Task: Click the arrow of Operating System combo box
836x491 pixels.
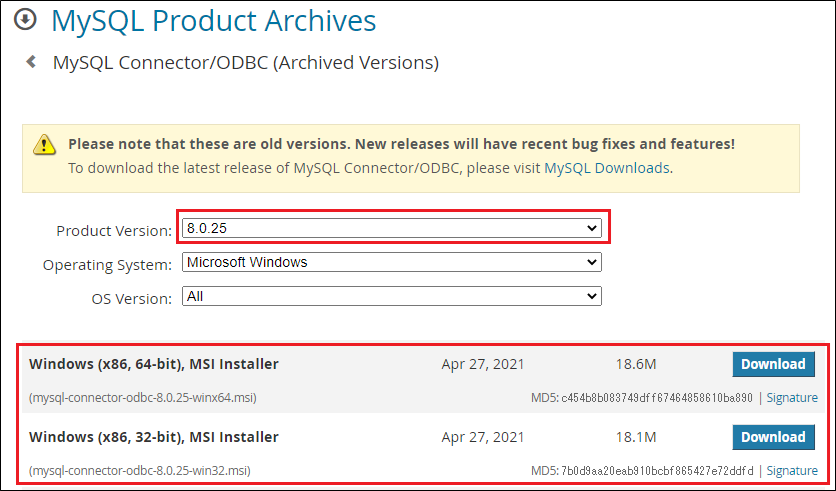Action: click(x=591, y=262)
